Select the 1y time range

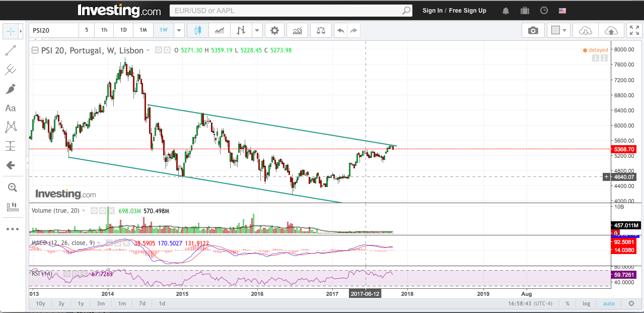click(81, 303)
